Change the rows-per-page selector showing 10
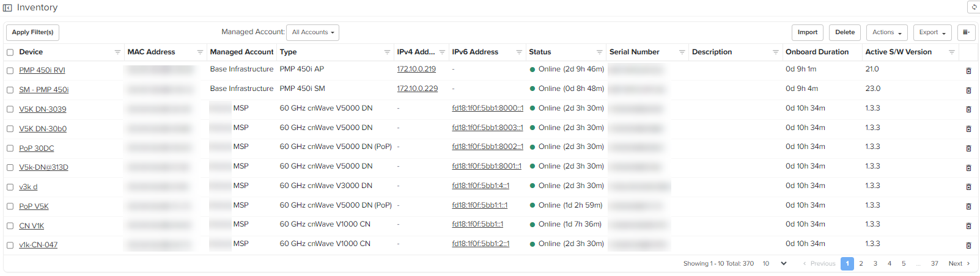The height and width of the screenshot is (276, 980). tap(774, 264)
